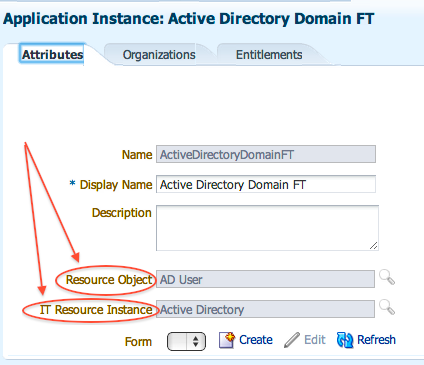424x365 pixels.
Task: Click the Application Instance page heading
Action: point(189,19)
